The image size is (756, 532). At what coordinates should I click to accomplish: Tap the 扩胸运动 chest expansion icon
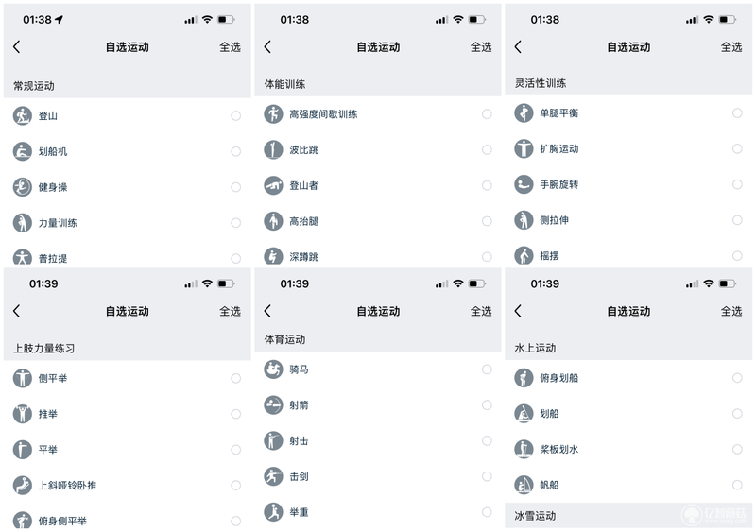(x=524, y=148)
